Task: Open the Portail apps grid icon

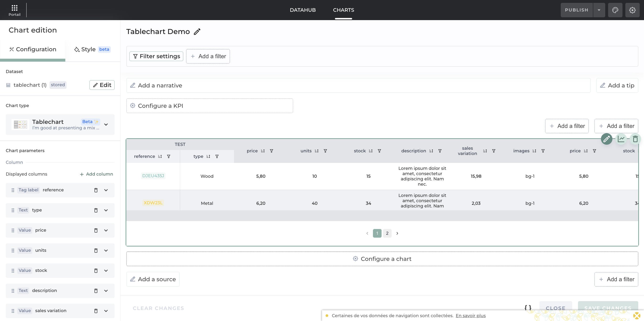Action: tap(15, 8)
